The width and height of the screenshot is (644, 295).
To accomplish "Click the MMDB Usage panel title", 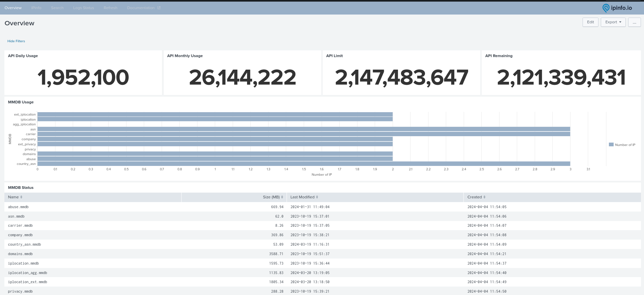I will click(x=21, y=102).
